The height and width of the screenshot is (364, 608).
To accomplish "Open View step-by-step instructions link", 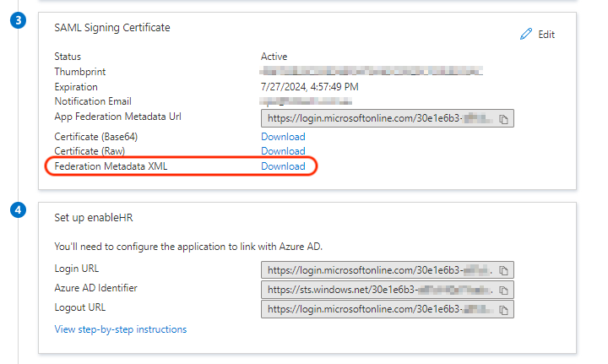I will coord(121,329).
